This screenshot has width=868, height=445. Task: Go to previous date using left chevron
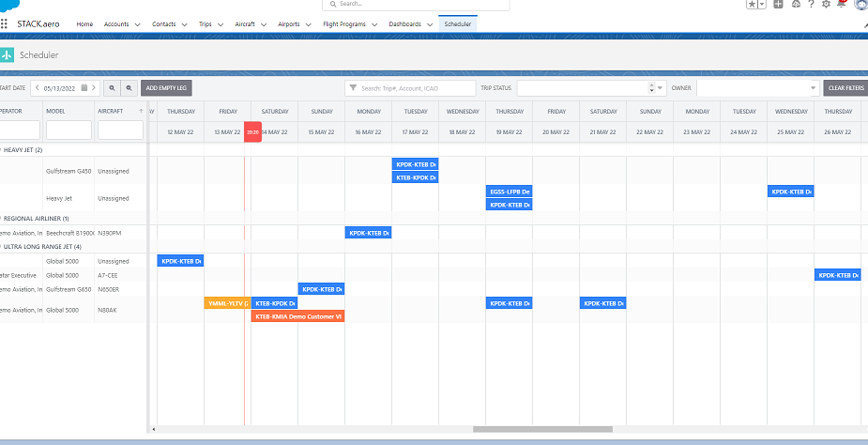(37, 87)
